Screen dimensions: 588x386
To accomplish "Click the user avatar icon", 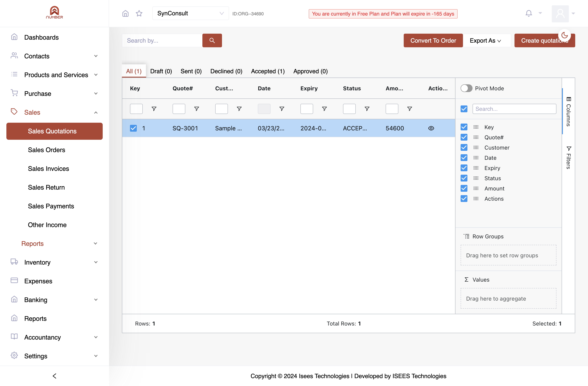I will click(x=560, y=14).
